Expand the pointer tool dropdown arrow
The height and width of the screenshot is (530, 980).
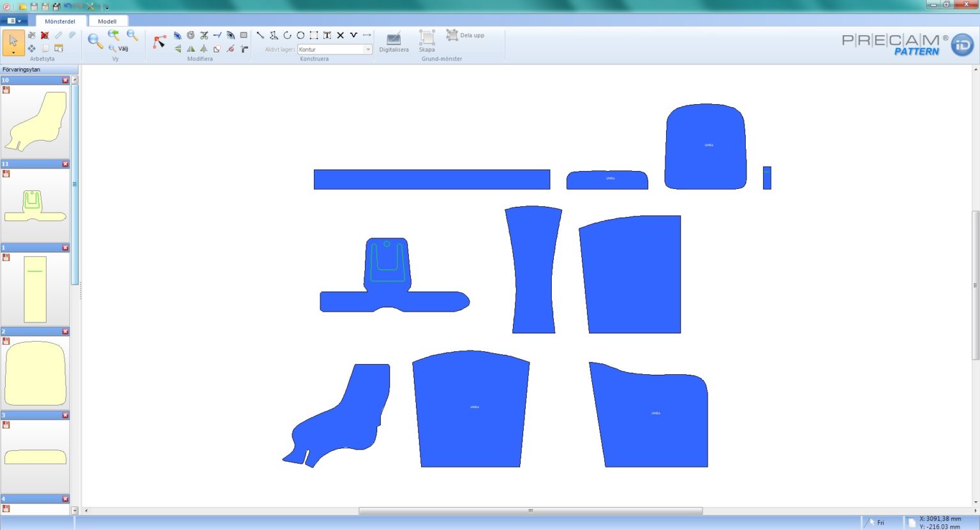pyautogui.click(x=13, y=53)
